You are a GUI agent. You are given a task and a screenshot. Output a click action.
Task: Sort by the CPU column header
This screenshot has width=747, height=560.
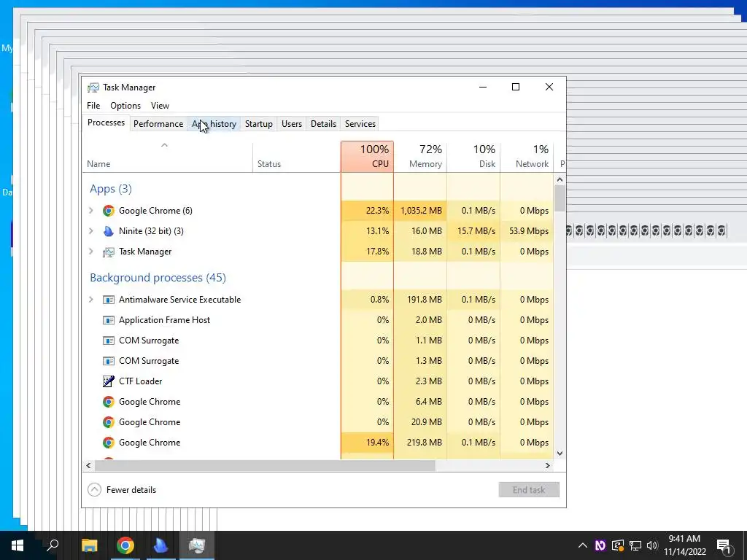pyautogui.click(x=368, y=157)
